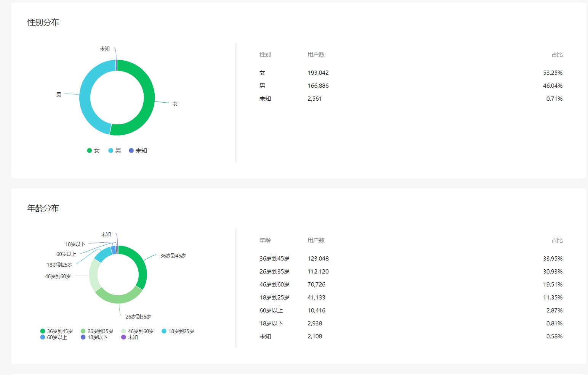
Task: Click the 性别分布 section title
Action: (43, 23)
